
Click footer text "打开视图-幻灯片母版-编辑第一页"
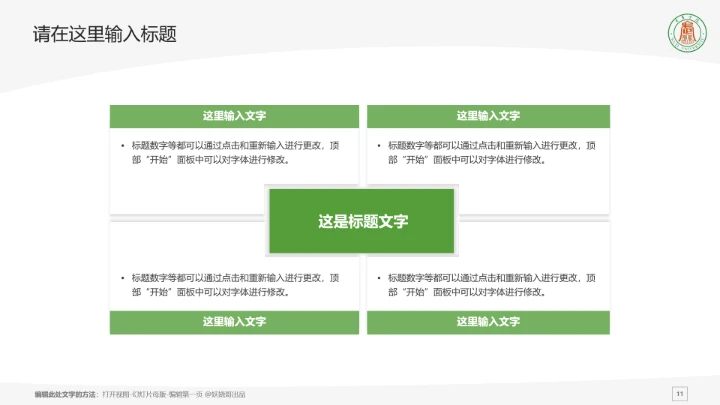(152, 394)
